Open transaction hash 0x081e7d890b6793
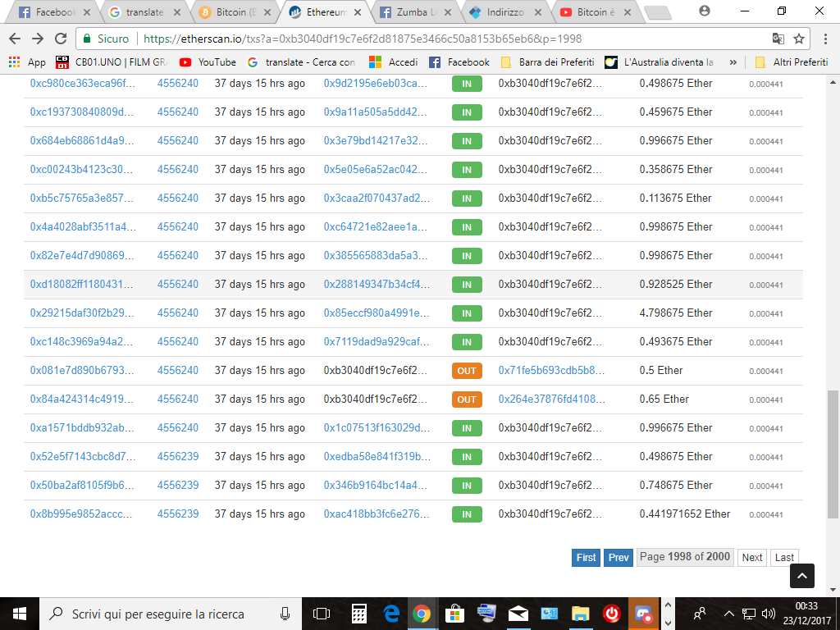This screenshot has width=840, height=630. pyautogui.click(x=82, y=370)
